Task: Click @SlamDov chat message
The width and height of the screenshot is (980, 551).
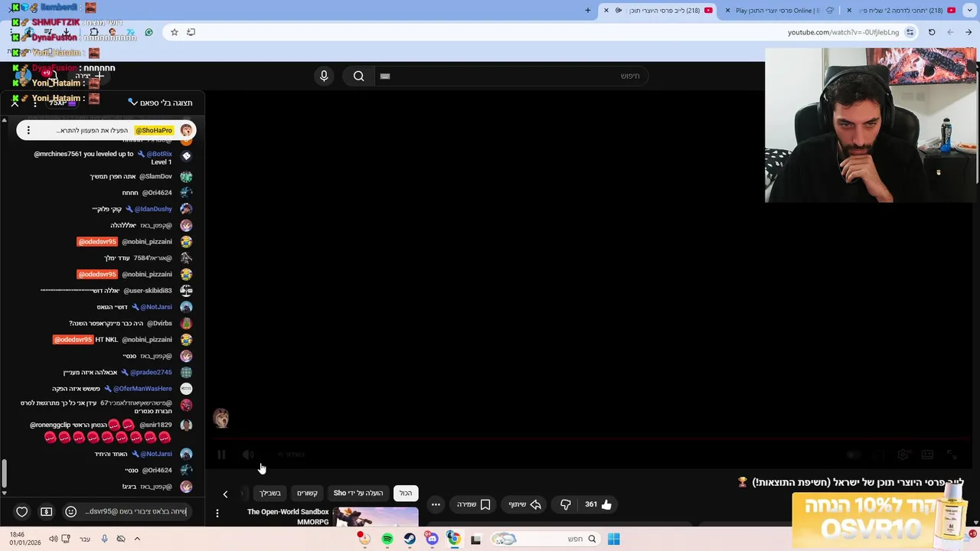Action: coord(131,177)
